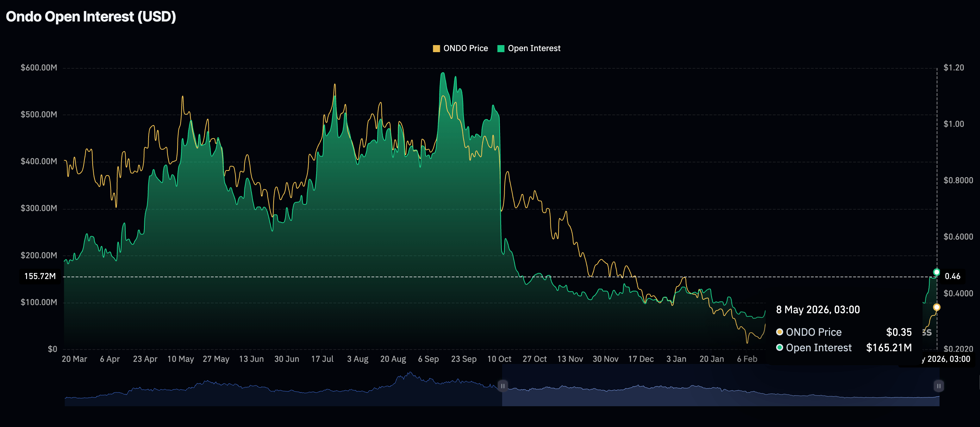Click the highlighted range selector window

(x=720, y=385)
